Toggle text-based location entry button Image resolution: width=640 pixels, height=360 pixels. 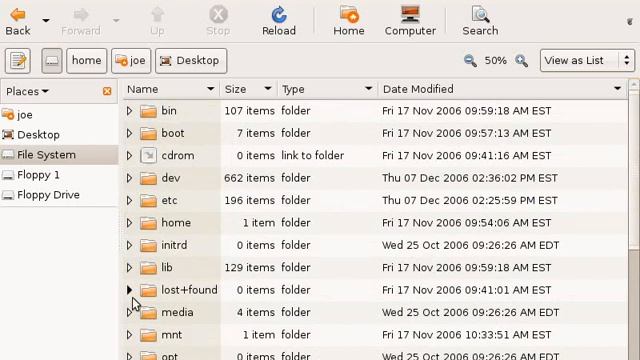pos(18,61)
